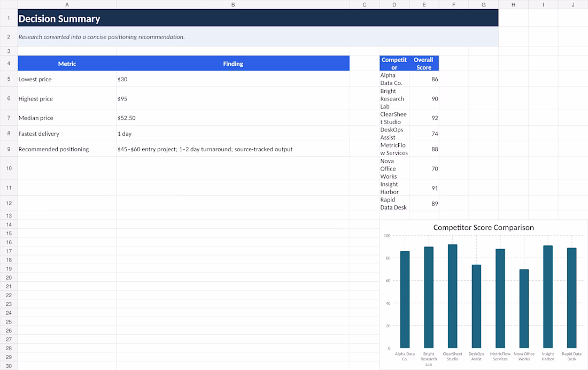This screenshot has height=370, width=588.
Task: Select the Competitor table header cell
Action: coord(394,64)
